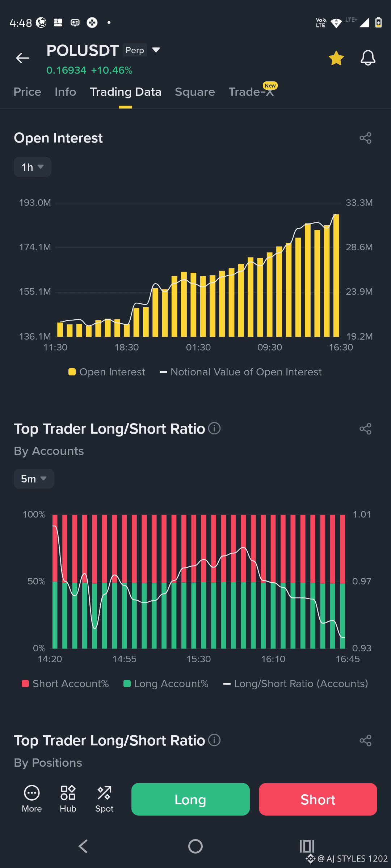Share the By Positions ratio chart

(x=365, y=740)
